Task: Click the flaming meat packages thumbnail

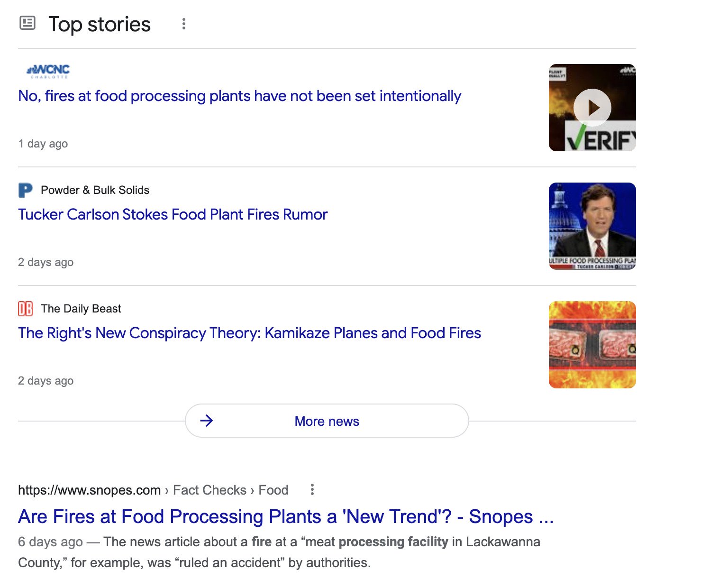Action: pyautogui.click(x=592, y=345)
